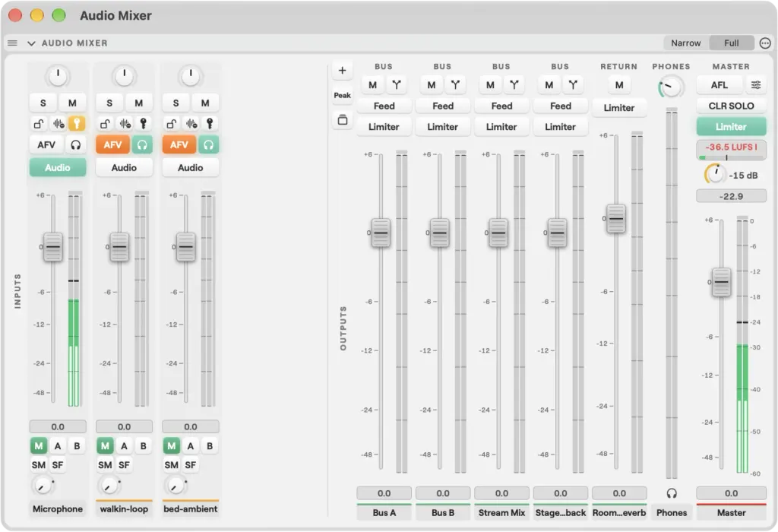This screenshot has height=532, width=778.
Task: Select the Stream Mix name label
Action: click(x=501, y=513)
